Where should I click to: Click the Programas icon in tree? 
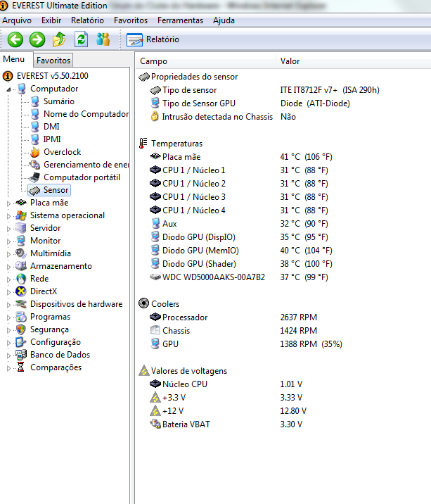21,317
